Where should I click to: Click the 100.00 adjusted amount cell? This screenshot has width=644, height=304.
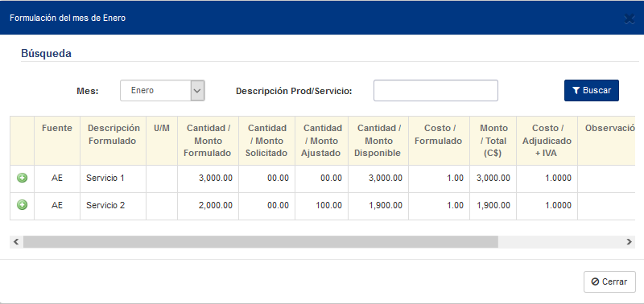pyautogui.click(x=321, y=206)
